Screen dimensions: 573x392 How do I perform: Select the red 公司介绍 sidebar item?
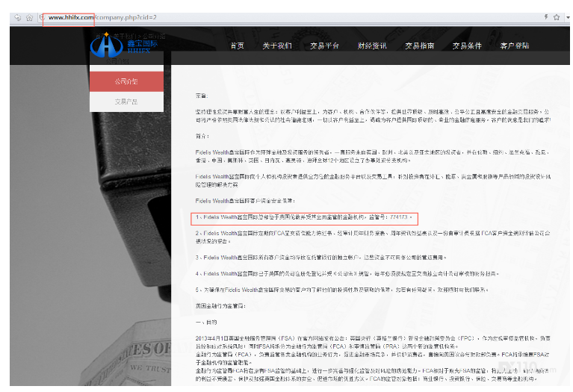point(126,81)
